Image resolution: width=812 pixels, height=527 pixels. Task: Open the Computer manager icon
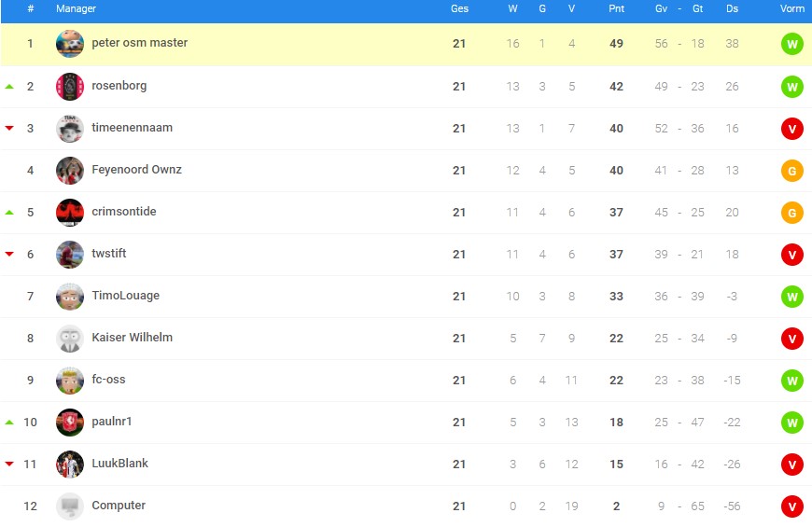tap(70, 506)
